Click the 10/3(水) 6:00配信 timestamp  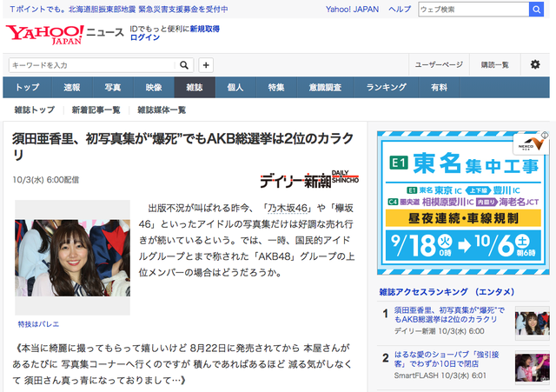[x=46, y=180]
